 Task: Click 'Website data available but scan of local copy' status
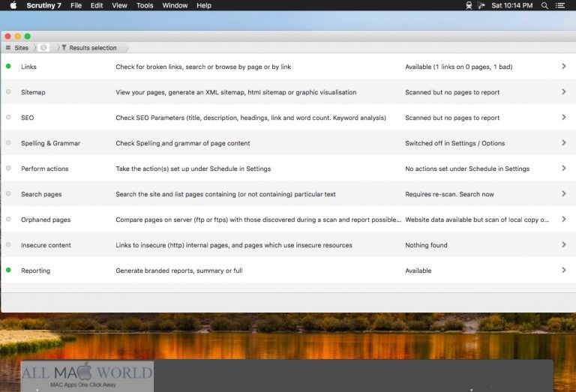(477, 220)
